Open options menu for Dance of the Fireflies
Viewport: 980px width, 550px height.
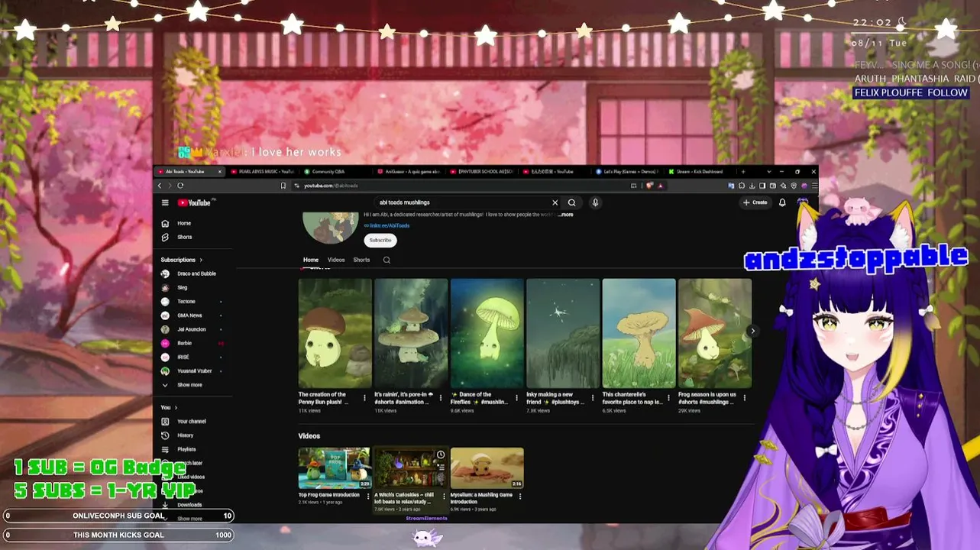(x=516, y=398)
